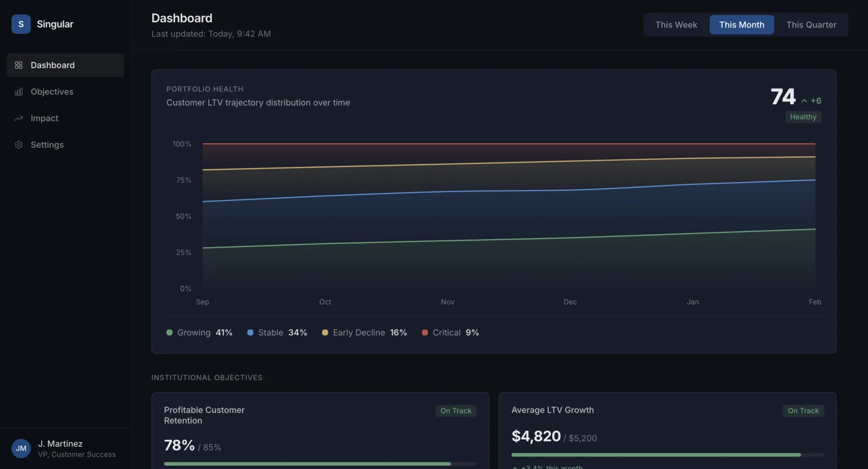Click the upward caret beside +6

[804, 101]
